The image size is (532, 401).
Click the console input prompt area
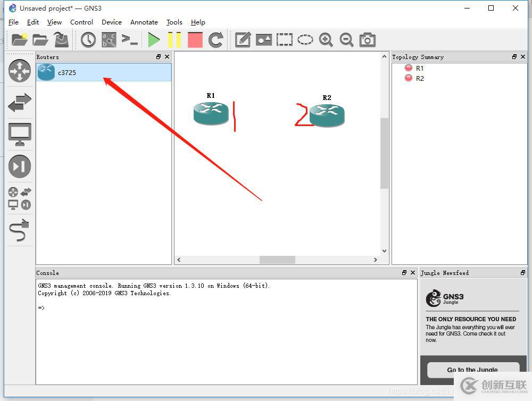[41, 308]
